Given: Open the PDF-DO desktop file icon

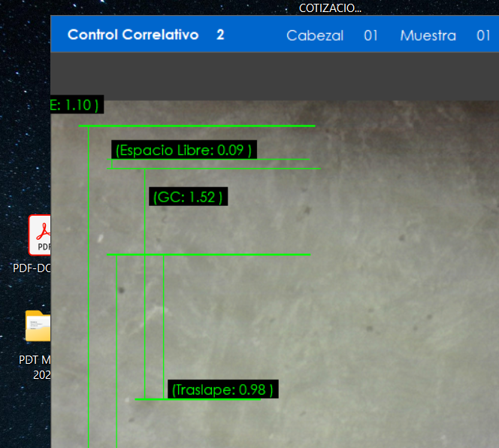Looking at the screenshot, I should 40,235.
